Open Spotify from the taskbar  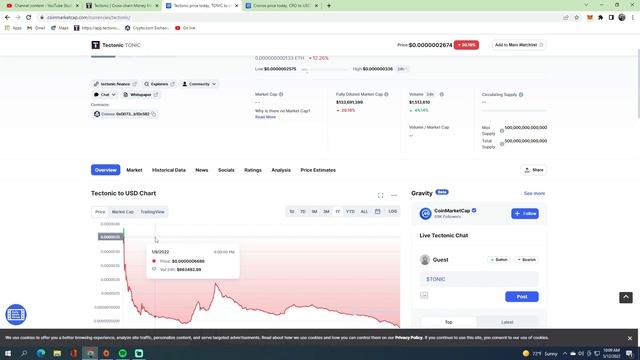click(122, 353)
